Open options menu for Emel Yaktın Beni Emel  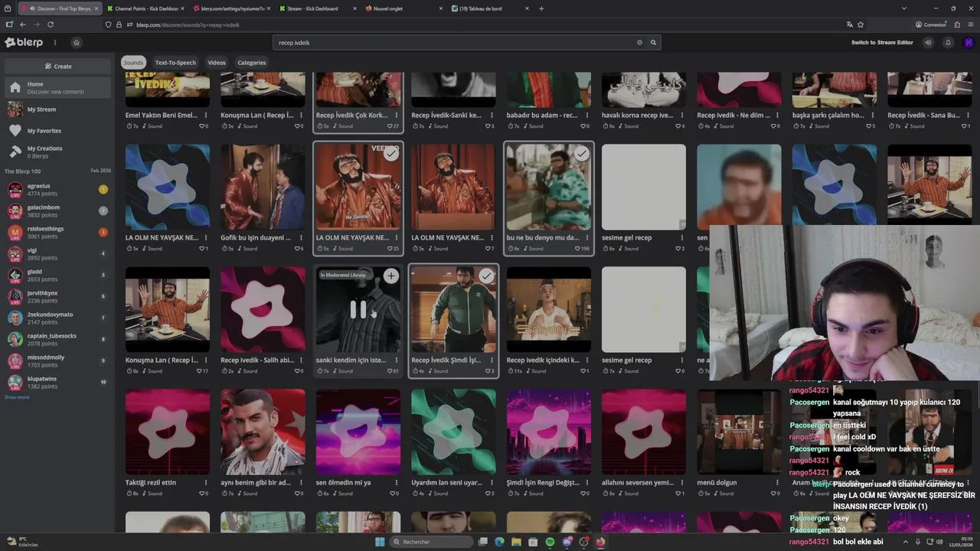(205, 116)
